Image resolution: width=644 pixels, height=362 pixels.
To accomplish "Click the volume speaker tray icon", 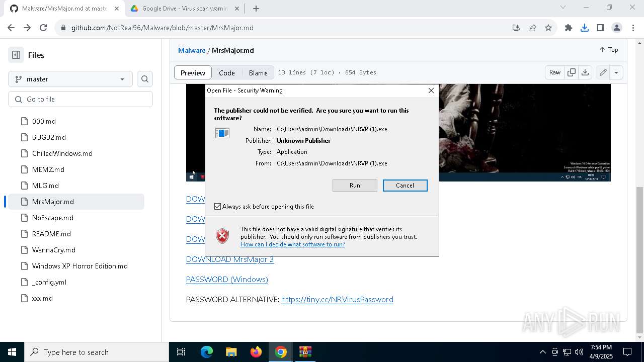I will pyautogui.click(x=579, y=352).
